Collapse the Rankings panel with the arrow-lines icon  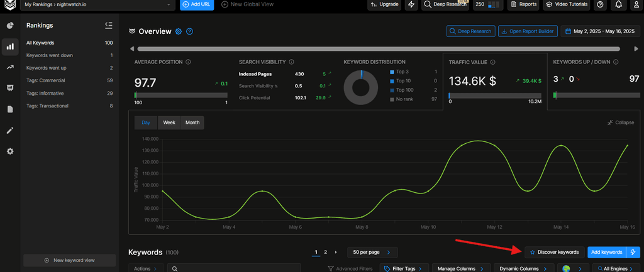point(108,25)
